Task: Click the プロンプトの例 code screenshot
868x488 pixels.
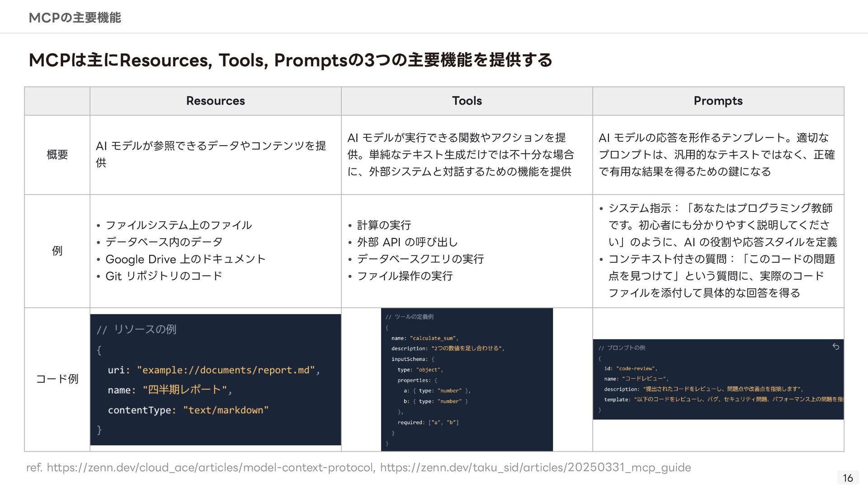Action: click(x=718, y=380)
